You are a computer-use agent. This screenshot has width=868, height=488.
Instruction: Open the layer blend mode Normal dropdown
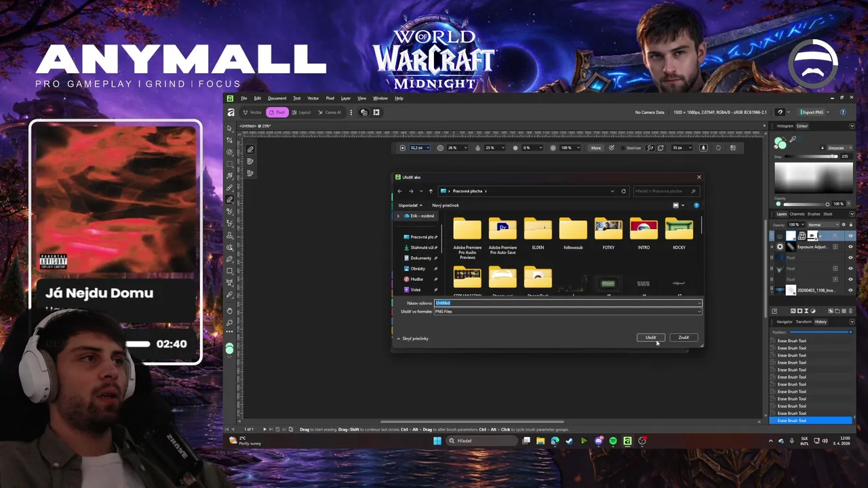tap(824, 224)
